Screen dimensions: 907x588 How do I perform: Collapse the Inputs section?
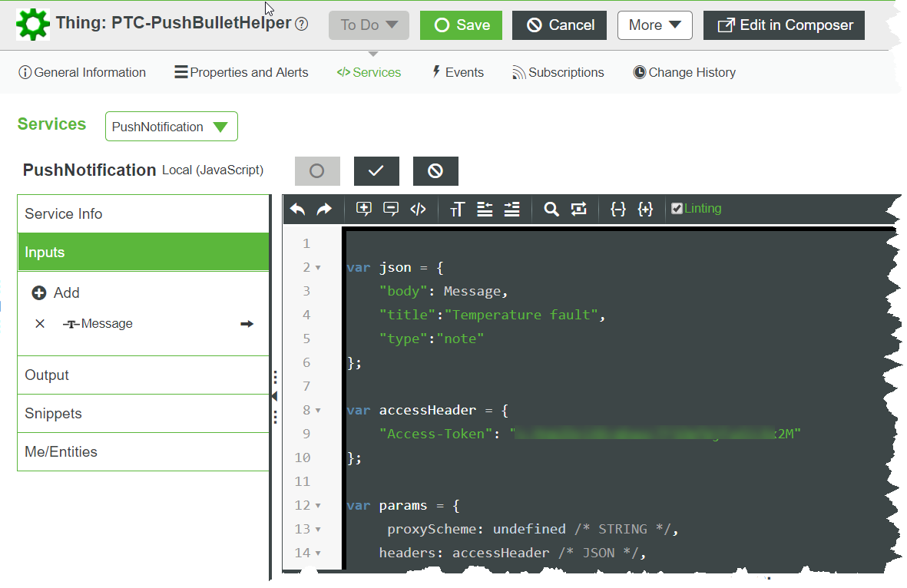(x=144, y=252)
